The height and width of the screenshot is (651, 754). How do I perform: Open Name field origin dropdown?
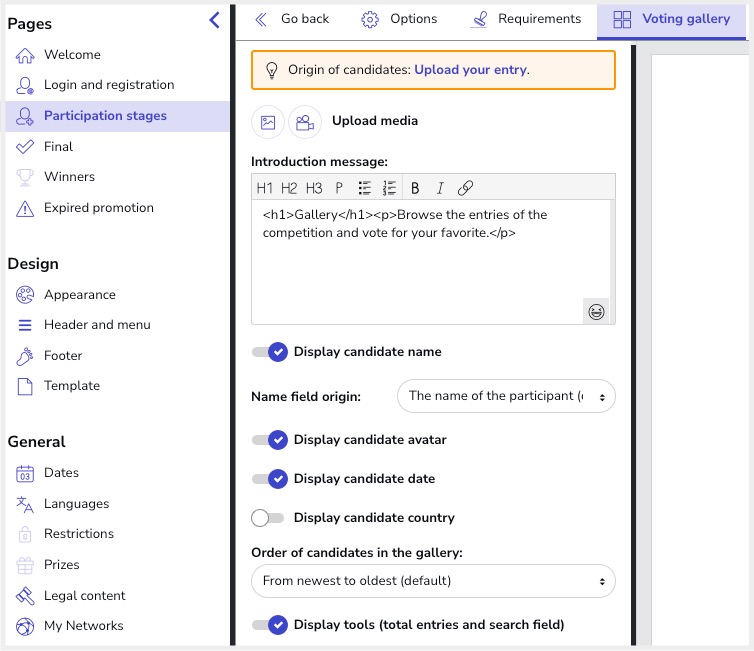506,396
